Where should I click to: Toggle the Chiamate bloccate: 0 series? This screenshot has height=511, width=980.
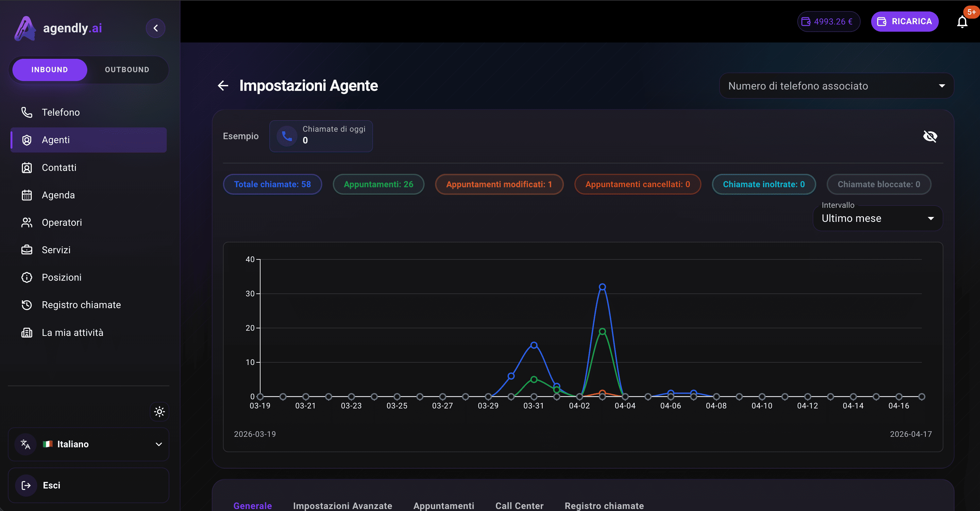click(x=879, y=184)
